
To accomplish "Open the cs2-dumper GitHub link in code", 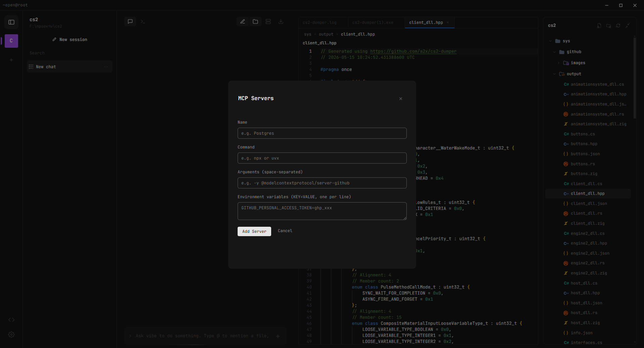I will pyautogui.click(x=413, y=51).
